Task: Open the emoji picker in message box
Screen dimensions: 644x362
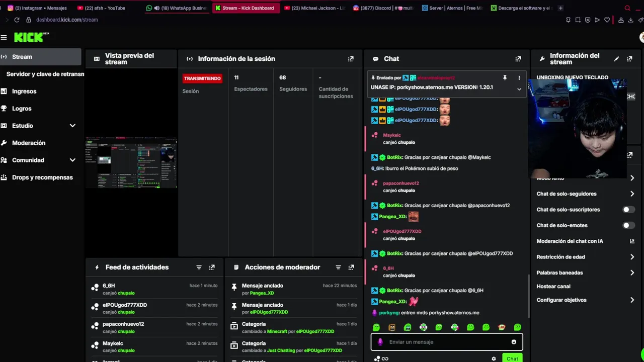Action: click(x=514, y=342)
